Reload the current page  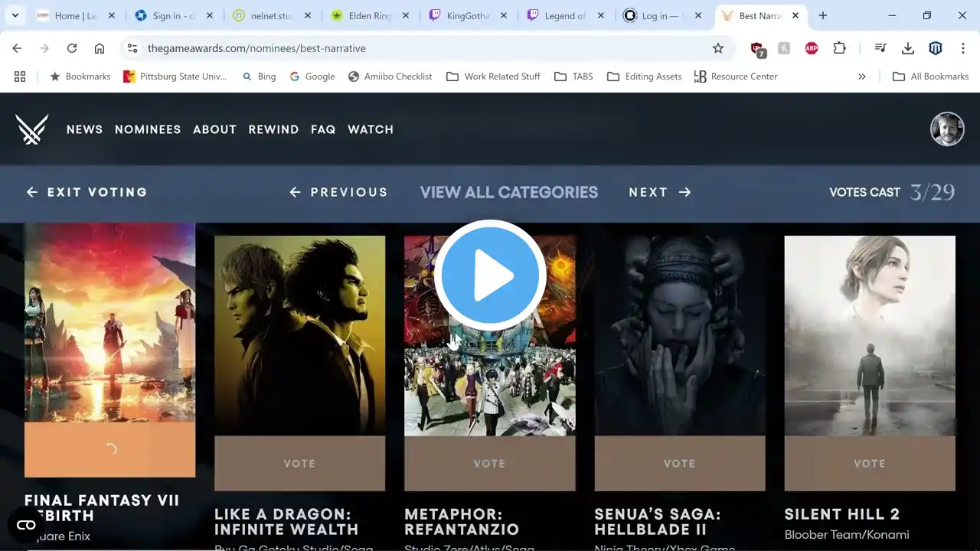pos(72,48)
